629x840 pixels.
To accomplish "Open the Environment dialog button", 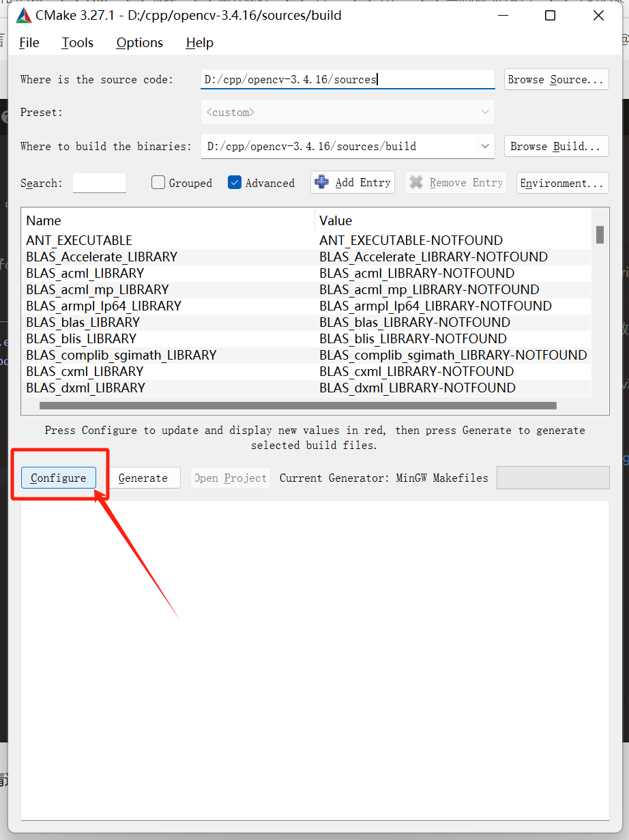I will tap(563, 183).
